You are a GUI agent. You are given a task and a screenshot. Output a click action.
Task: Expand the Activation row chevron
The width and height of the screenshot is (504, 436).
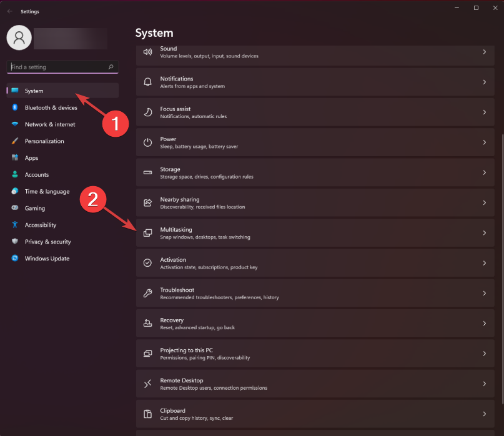(484, 263)
